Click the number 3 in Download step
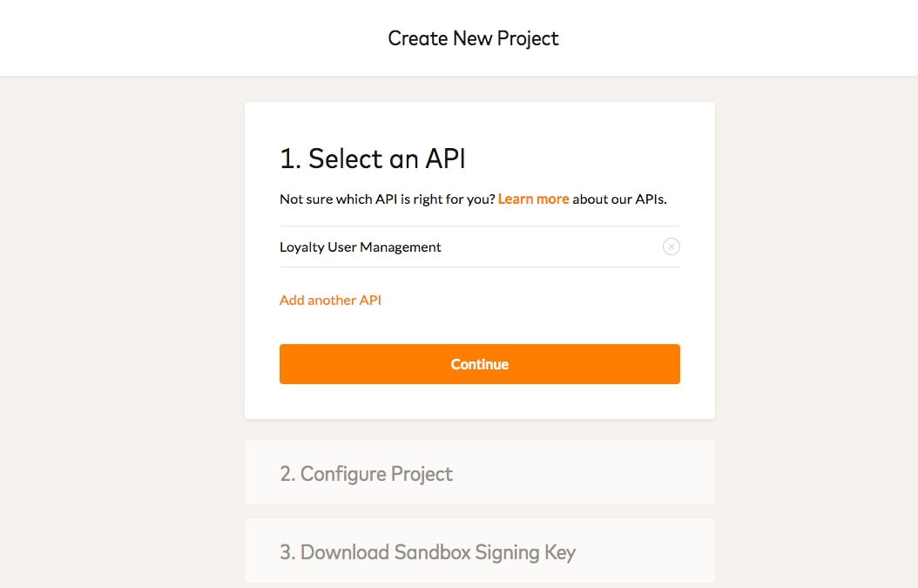 (287, 552)
